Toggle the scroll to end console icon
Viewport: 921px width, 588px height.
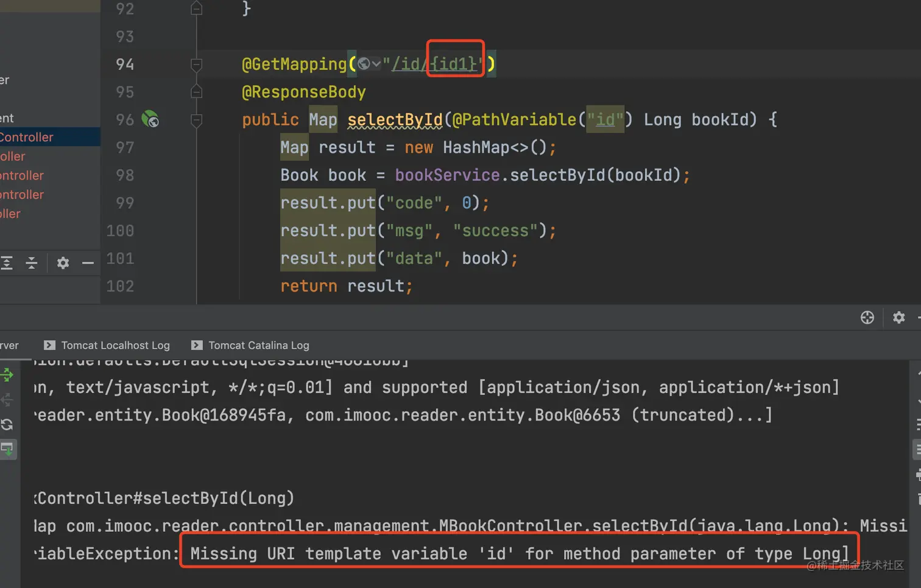point(7,449)
